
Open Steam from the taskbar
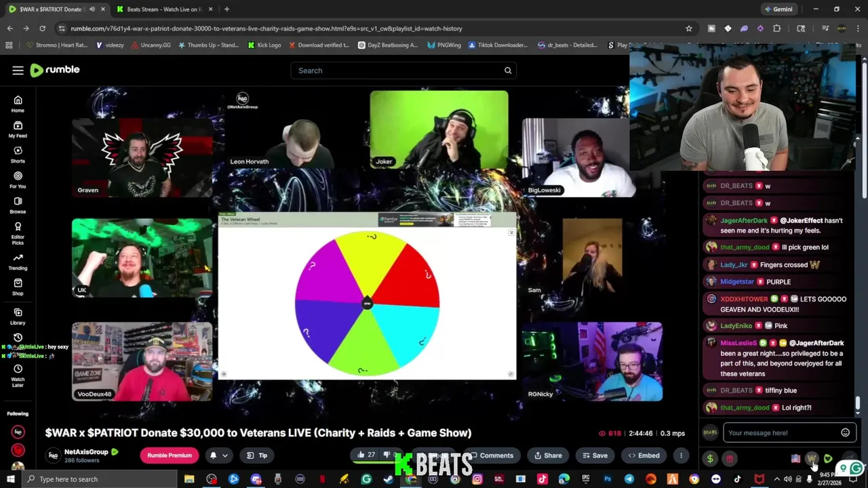click(x=389, y=479)
